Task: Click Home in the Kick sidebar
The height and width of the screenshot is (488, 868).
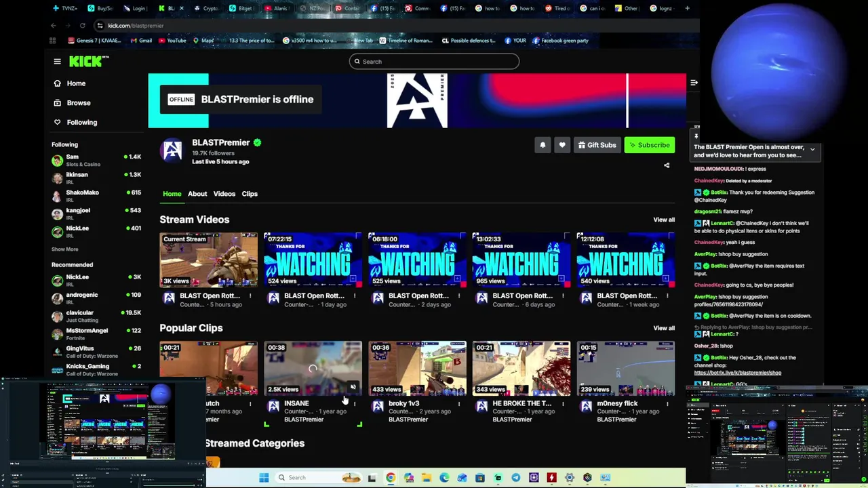Action: pos(69,83)
